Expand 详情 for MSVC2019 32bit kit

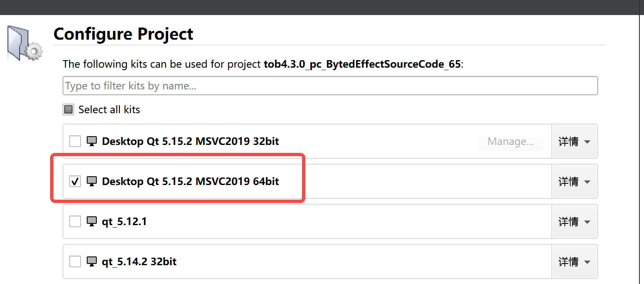[574, 141]
